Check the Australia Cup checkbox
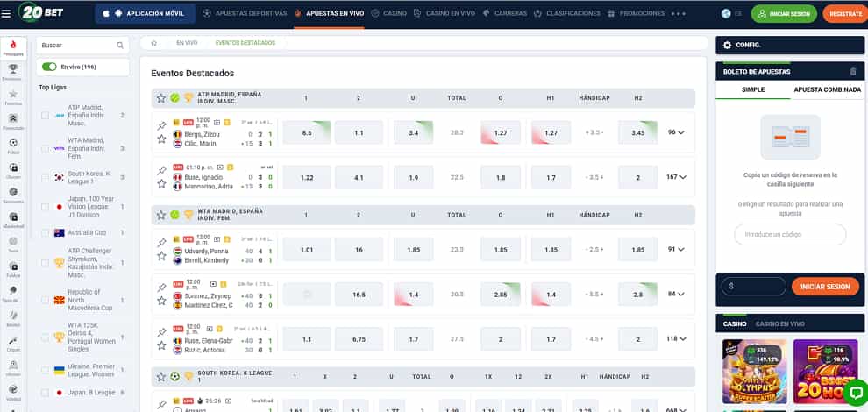The width and height of the screenshot is (868, 412). click(x=45, y=233)
